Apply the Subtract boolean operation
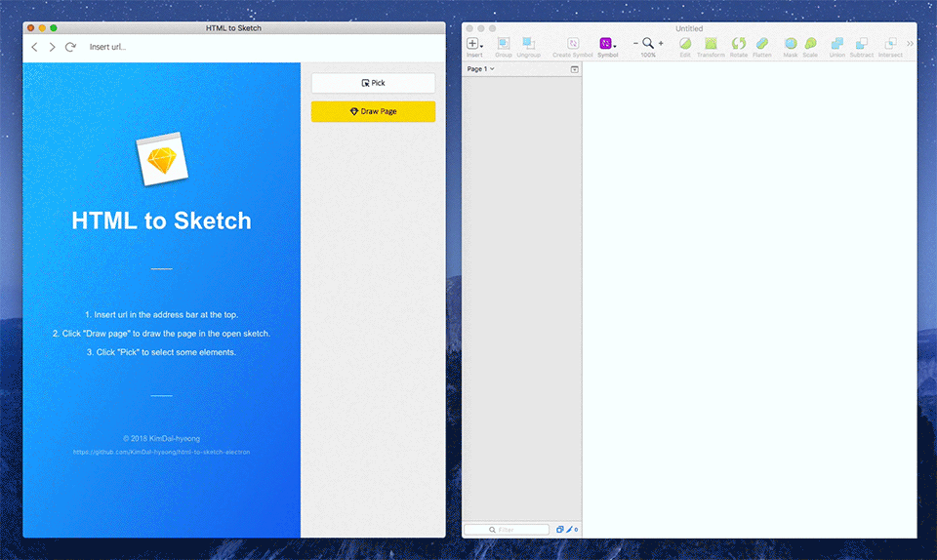 tap(861, 47)
